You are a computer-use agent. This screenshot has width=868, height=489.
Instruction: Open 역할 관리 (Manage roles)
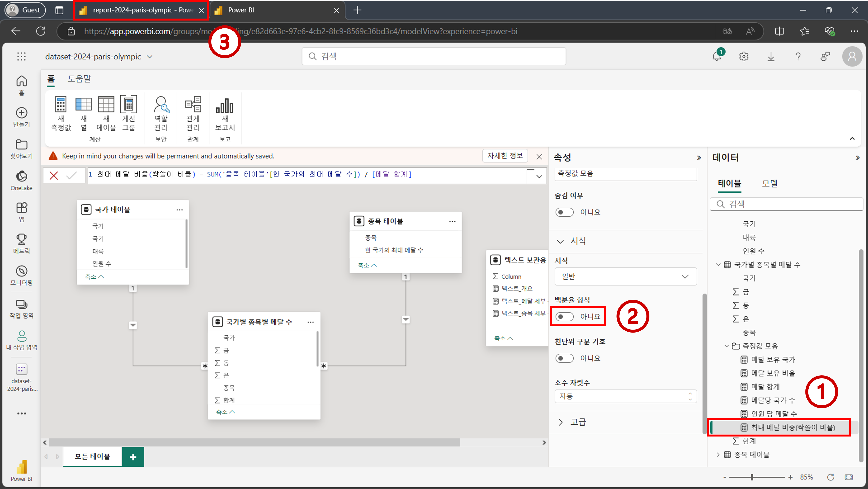click(x=161, y=113)
